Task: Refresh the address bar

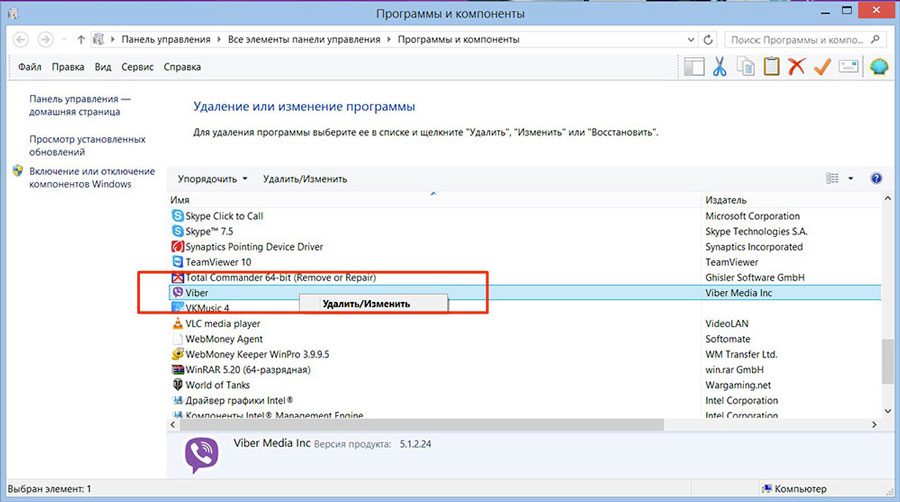Action: click(708, 40)
